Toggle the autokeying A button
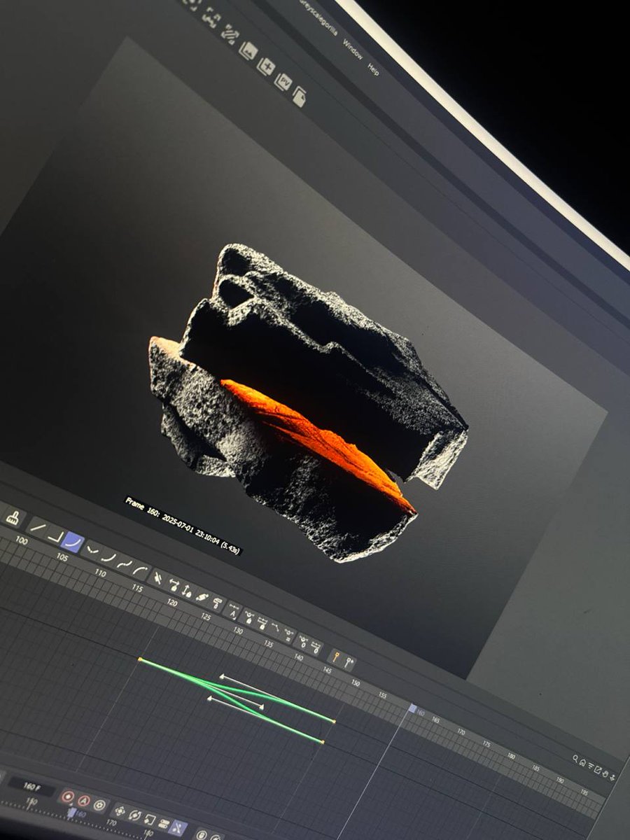630x840 pixels. coord(83,801)
